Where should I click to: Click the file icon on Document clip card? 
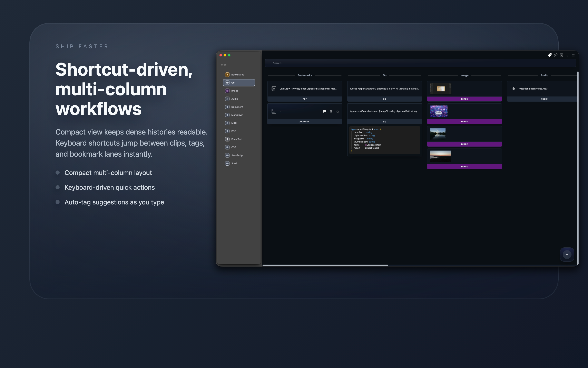point(274,111)
